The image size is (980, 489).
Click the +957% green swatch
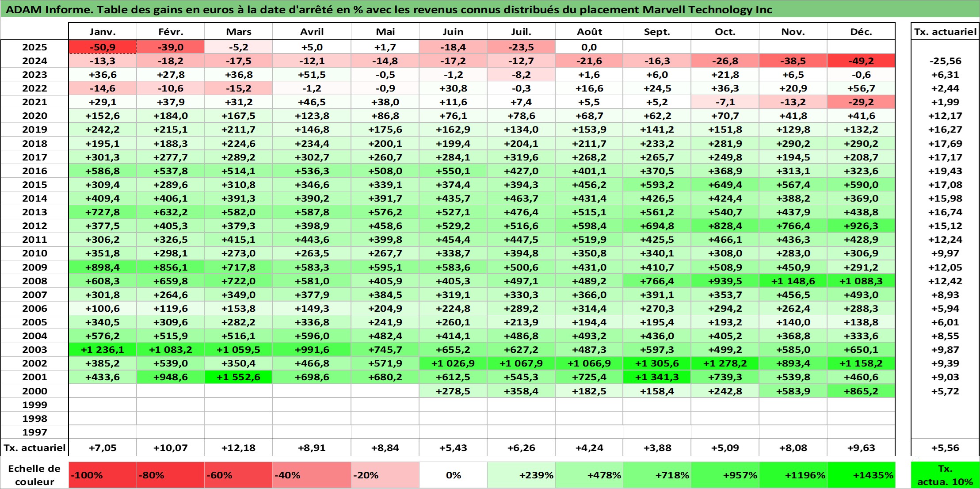725,475
